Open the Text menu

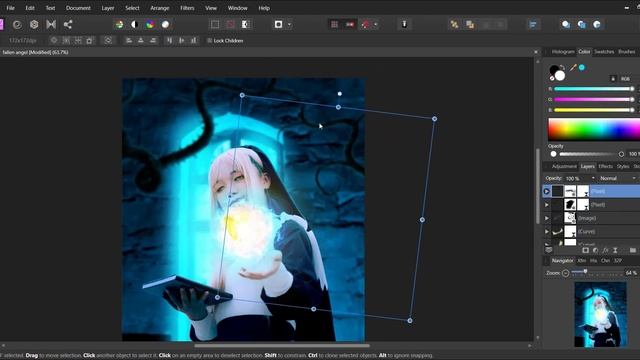50,8
